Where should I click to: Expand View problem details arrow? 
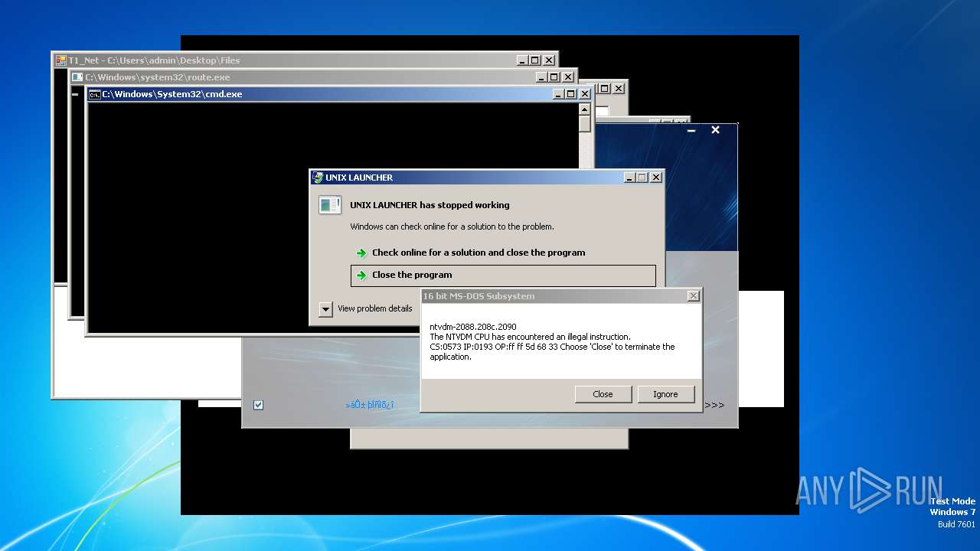326,309
